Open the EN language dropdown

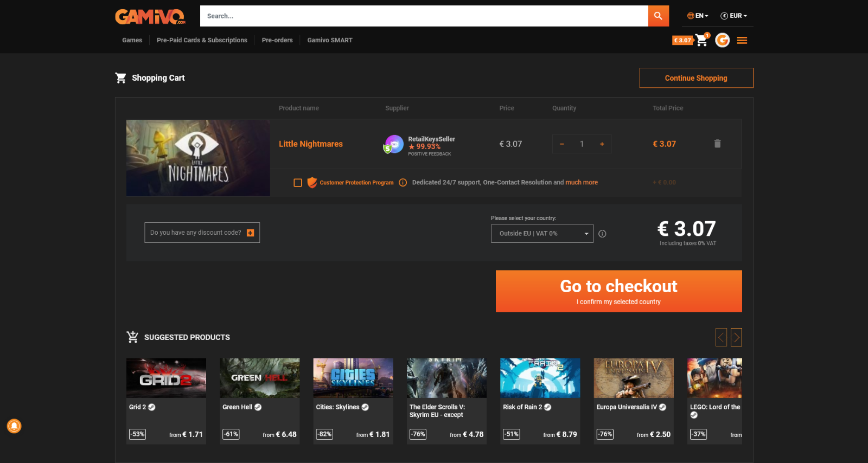click(x=698, y=16)
